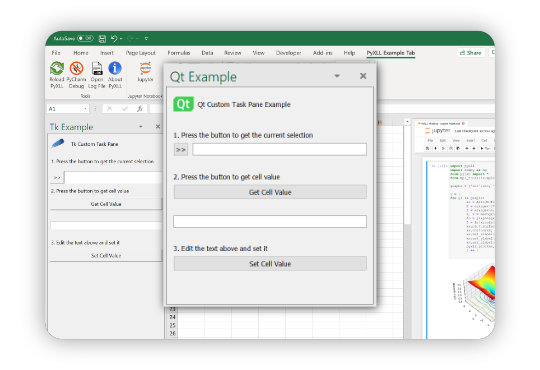
Task: Click the >> button in Qt pane
Action: pos(181,150)
